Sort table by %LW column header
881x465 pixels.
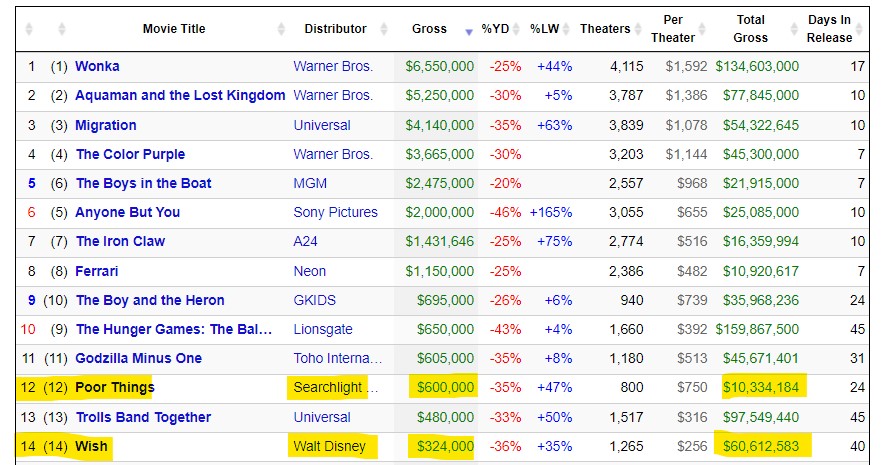coord(546,29)
